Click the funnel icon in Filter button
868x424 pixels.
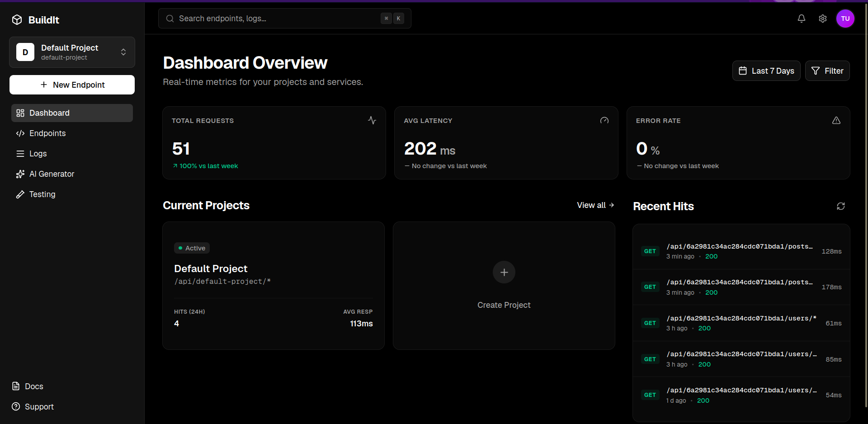click(816, 71)
